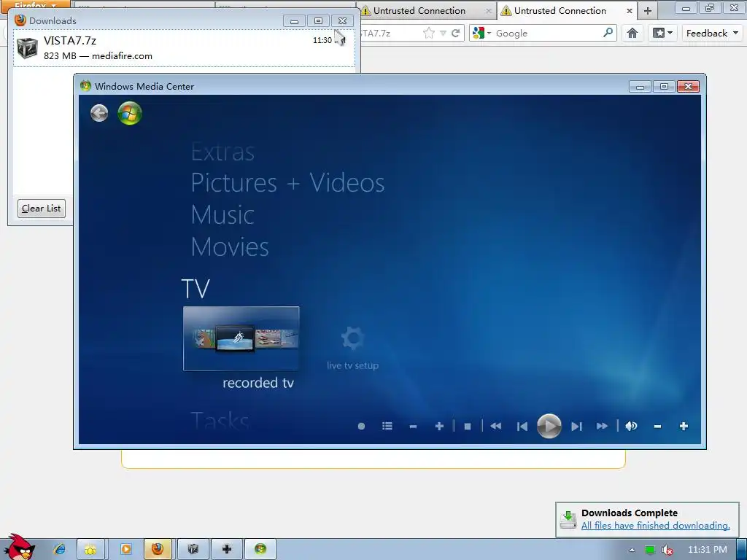Image resolution: width=747 pixels, height=560 pixels.
Task: Click the green tray status icon
Action: (649, 550)
